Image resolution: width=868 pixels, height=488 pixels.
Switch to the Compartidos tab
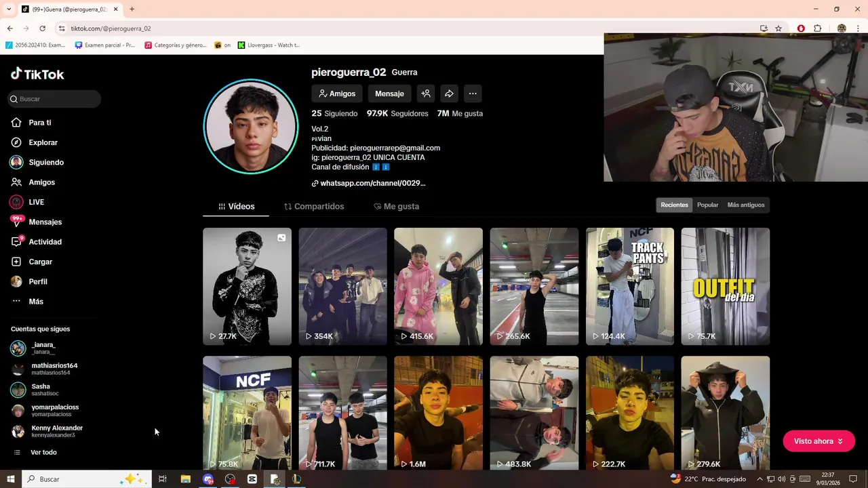314,206
